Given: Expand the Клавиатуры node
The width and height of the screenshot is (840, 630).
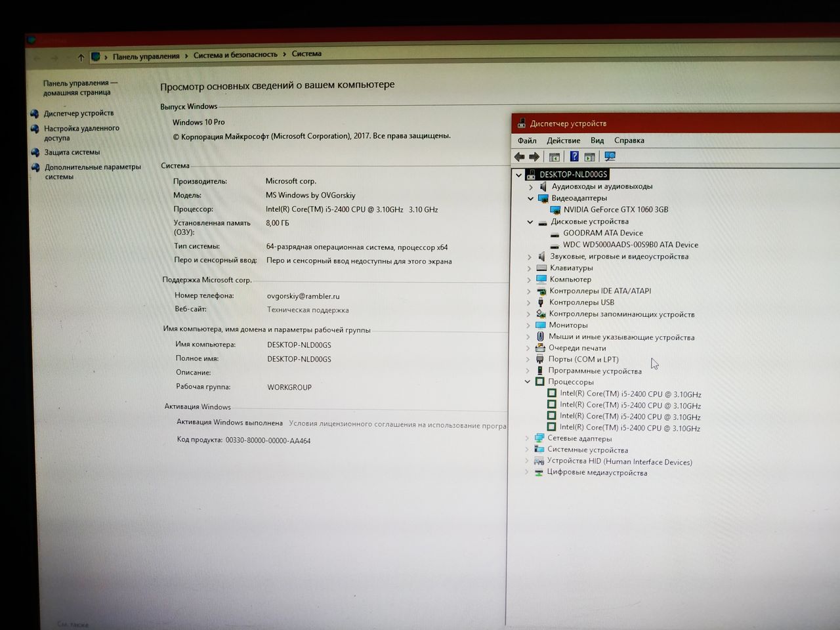Looking at the screenshot, I should click(x=529, y=268).
